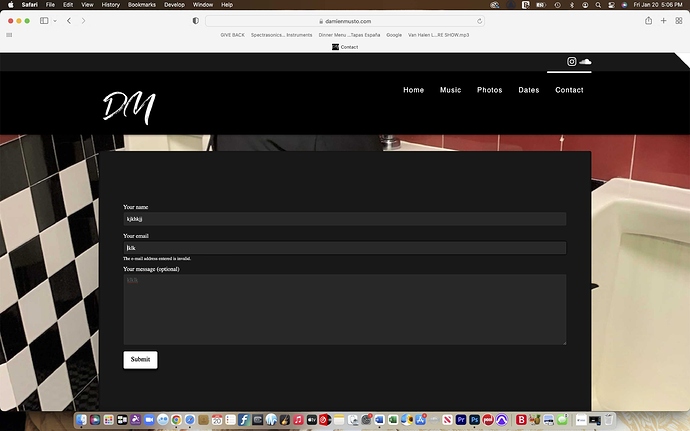This screenshot has width=690, height=431.
Task: Open the Develop menu
Action: [x=176, y=5]
